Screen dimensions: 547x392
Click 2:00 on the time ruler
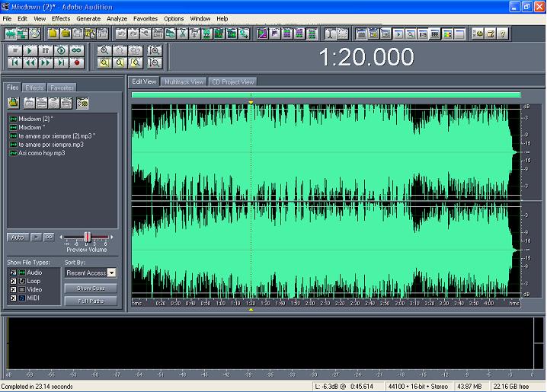point(310,304)
